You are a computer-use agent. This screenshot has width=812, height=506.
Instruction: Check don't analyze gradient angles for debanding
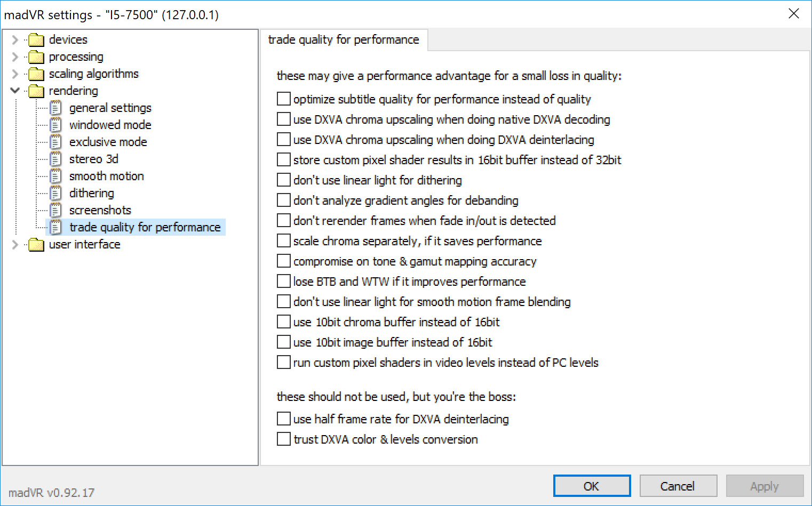(284, 200)
